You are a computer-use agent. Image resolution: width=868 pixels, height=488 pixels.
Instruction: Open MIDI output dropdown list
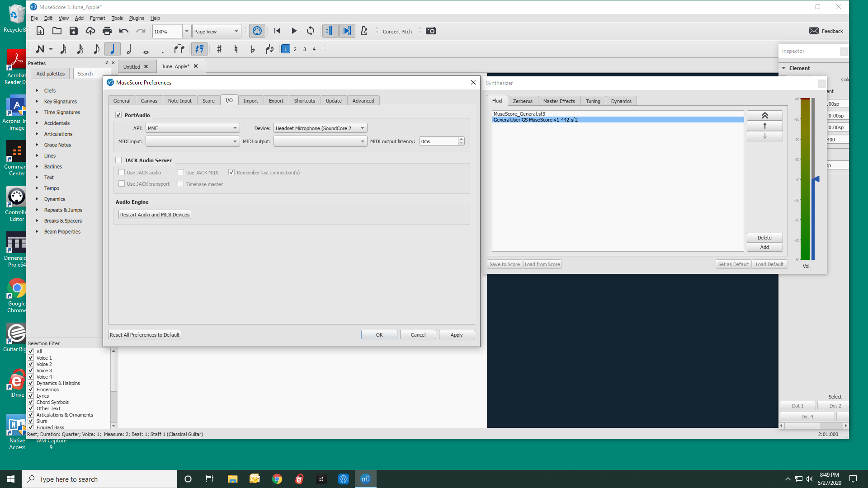[x=362, y=141]
